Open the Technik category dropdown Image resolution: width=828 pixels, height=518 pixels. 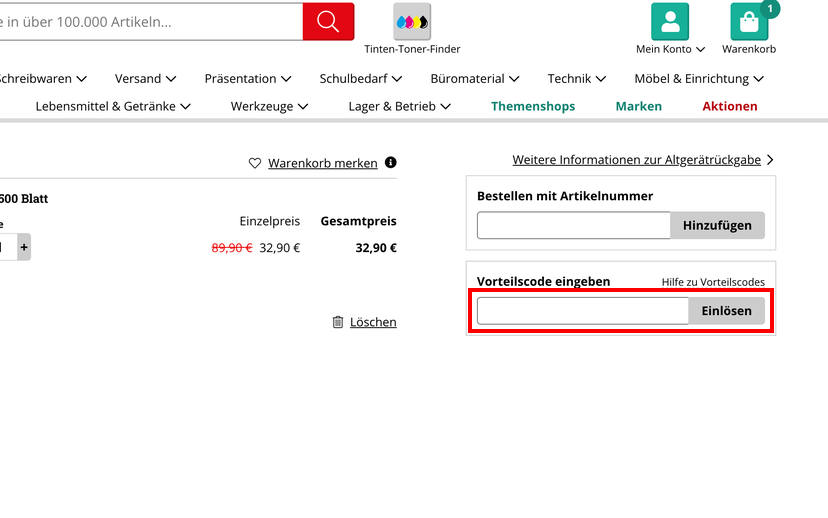pos(577,79)
